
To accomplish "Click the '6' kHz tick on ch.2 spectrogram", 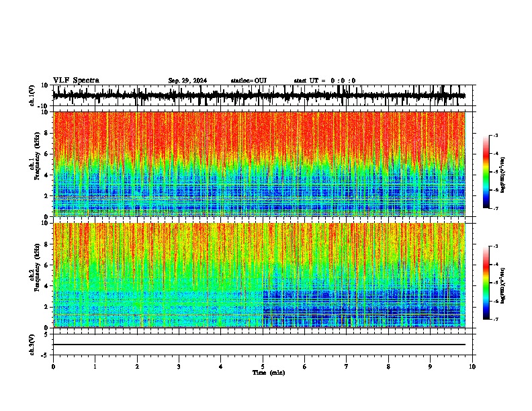I will point(47,265).
